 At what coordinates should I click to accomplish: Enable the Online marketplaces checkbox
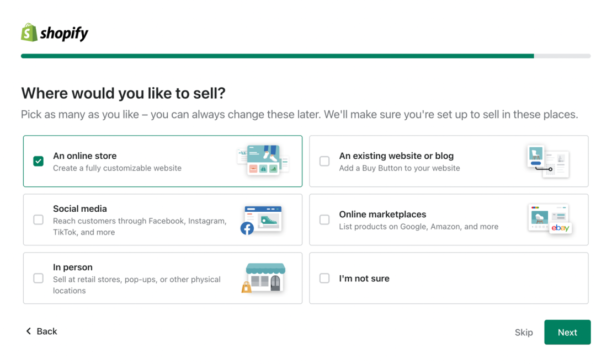pyautogui.click(x=324, y=220)
